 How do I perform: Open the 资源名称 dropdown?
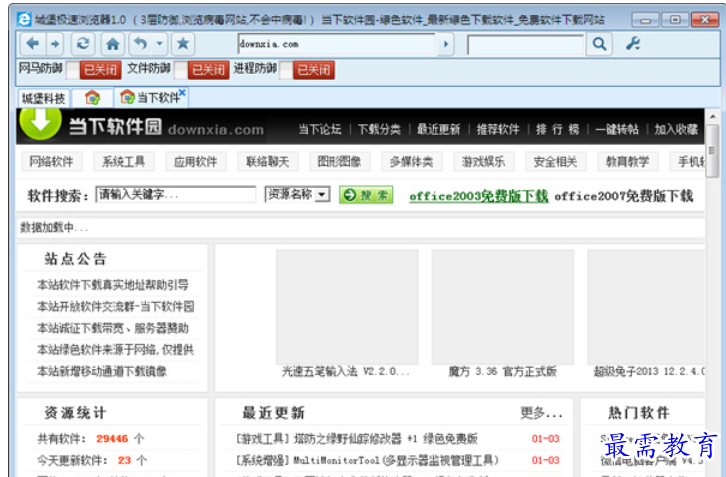[297, 195]
